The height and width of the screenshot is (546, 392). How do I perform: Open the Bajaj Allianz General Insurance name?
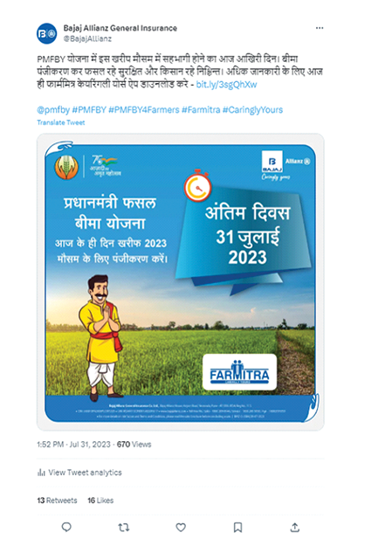120,28
